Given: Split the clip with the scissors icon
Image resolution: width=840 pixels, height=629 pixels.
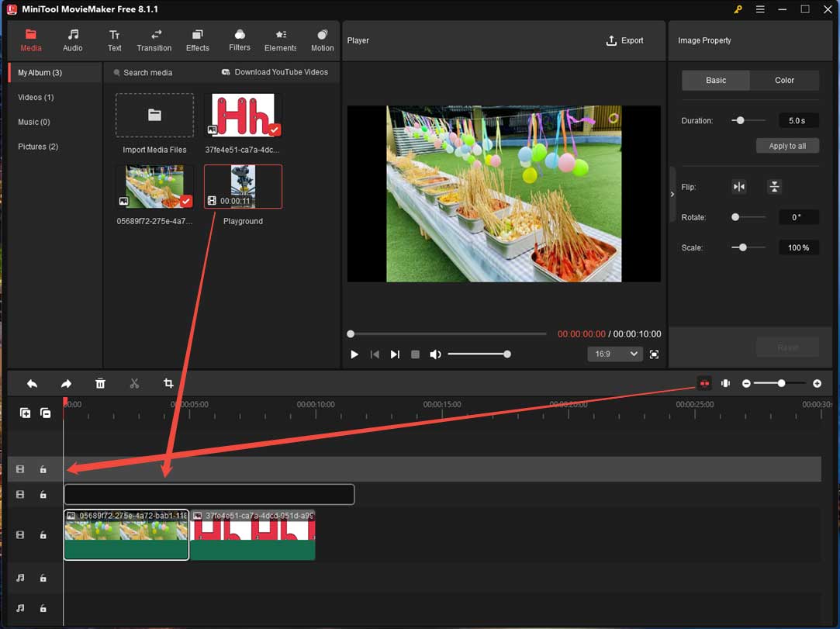Looking at the screenshot, I should coord(133,383).
